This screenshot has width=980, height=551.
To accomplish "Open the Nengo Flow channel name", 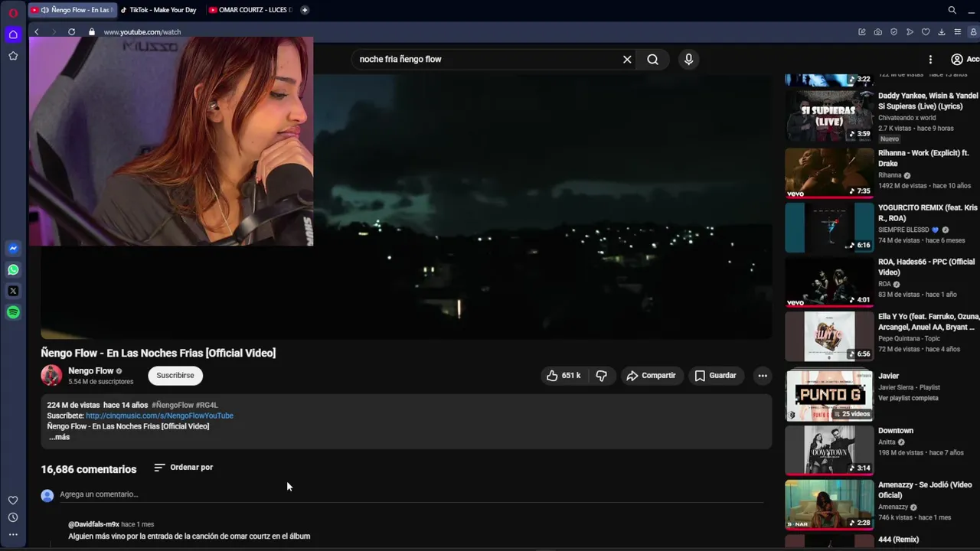I will (x=91, y=370).
